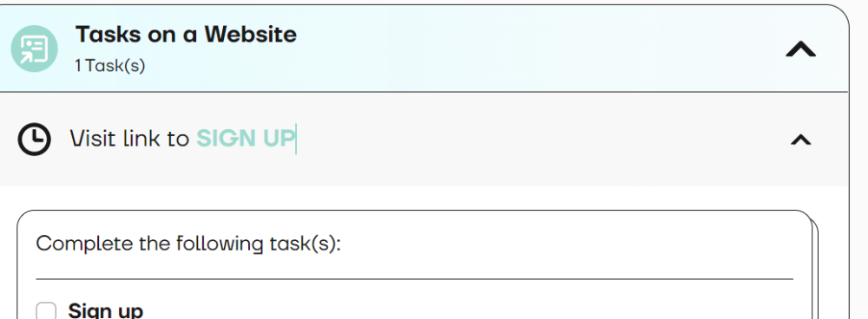The width and height of the screenshot is (868, 319).
Task: Collapse the Tasks on a Website section chevron
Action: 800,49
